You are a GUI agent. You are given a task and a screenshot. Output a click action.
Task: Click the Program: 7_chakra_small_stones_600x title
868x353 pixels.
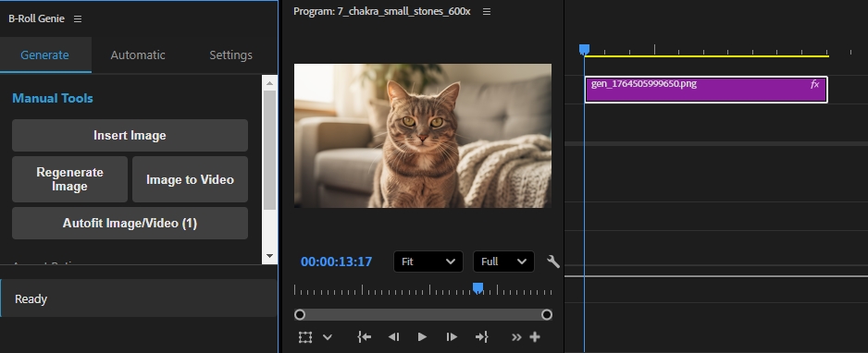click(382, 12)
